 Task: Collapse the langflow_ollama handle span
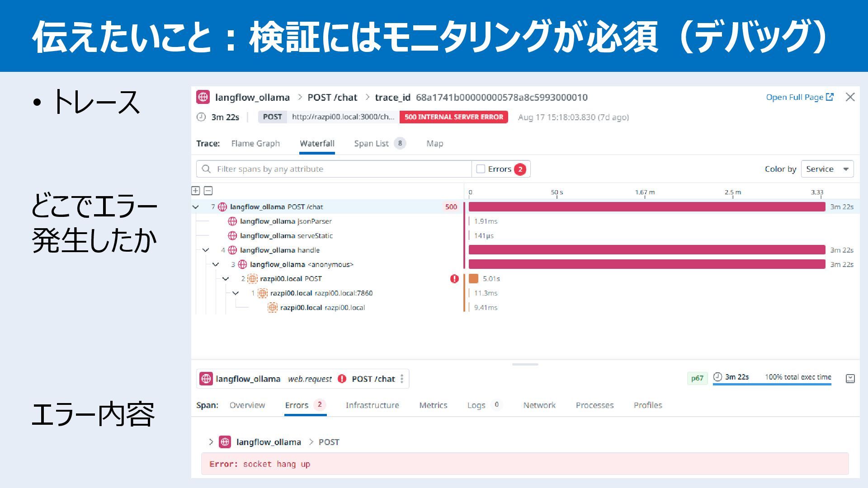pos(206,250)
